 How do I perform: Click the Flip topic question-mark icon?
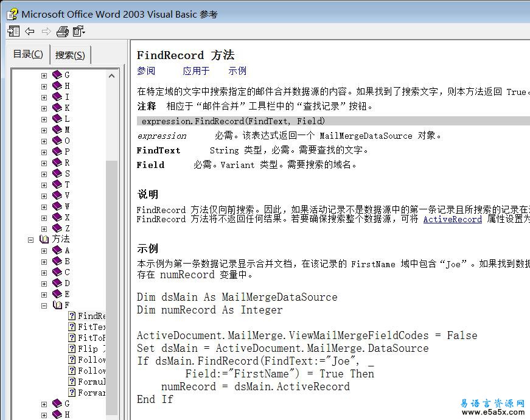(x=72, y=349)
